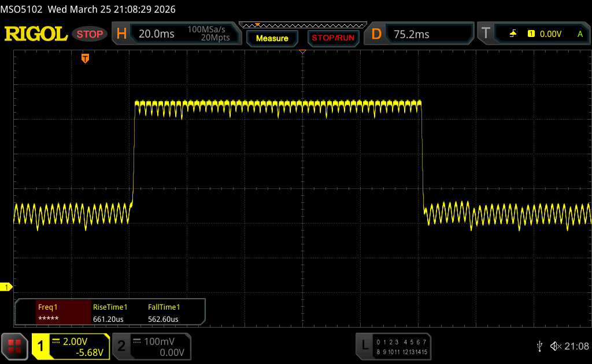Tap the USB connection status icon

(539, 346)
